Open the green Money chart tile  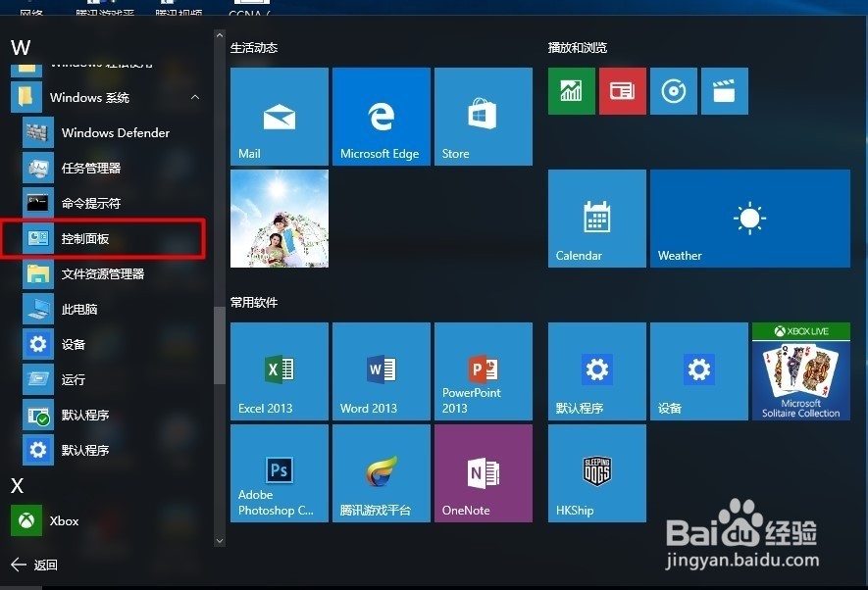(x=571, y=91)
